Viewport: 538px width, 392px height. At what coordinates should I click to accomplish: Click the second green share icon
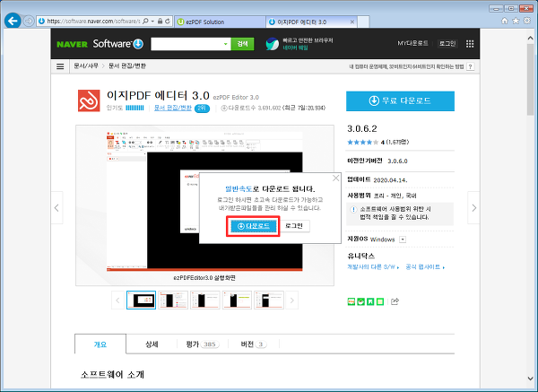(360, 301)
